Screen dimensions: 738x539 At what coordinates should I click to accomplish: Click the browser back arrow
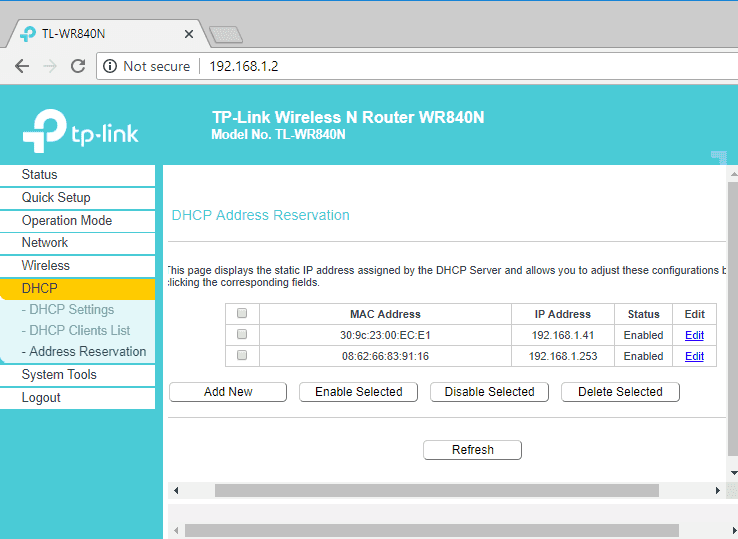[x=22, y=66]
